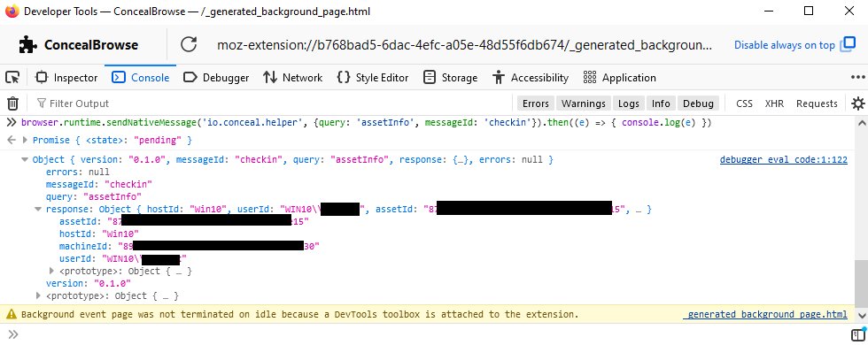Viewport: 868px width, 345px height.
Task: Click the query: "assetInfo" property row
Action: coord(94,196)
